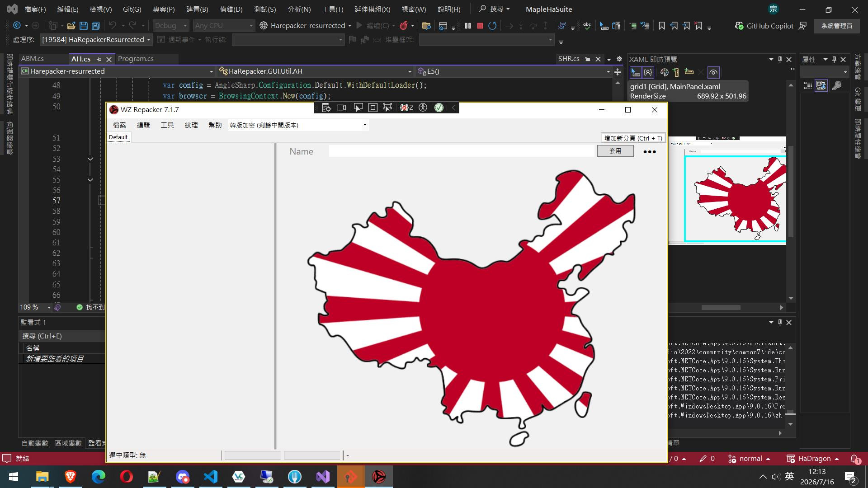The width and height of the screenshot is (868, 488).
Task: Click the 增加新分頁 (Ctrl + T) button
Action: 633,138
